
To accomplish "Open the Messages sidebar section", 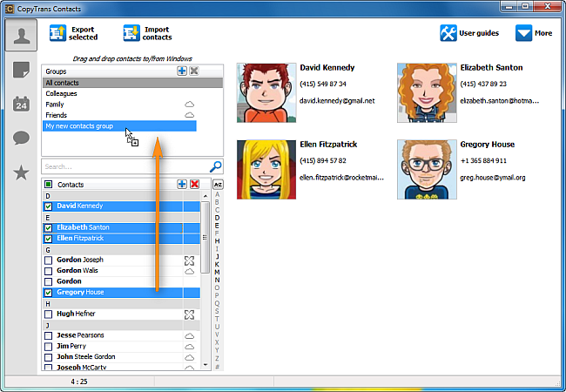I will pyautogui.click(x=21, y=138).
